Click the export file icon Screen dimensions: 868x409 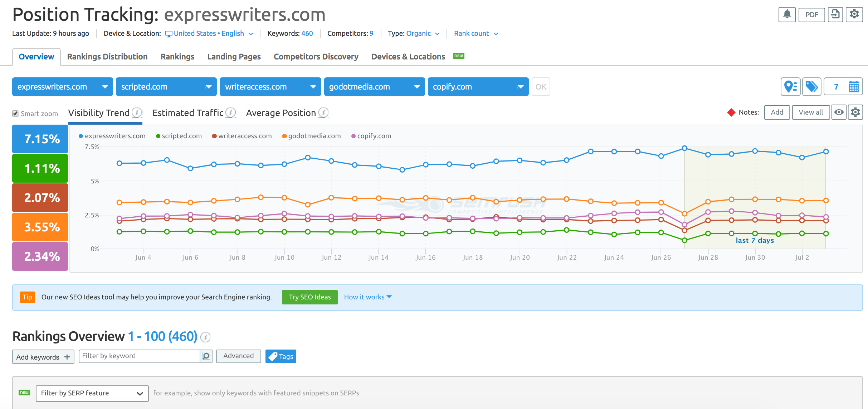click(x=835, y=15)
